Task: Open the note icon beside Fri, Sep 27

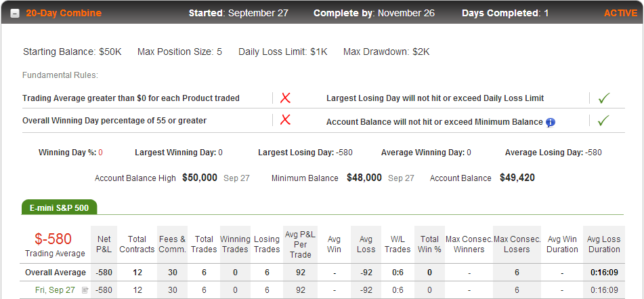Action: pyautogui.click(x=85, y=290)
